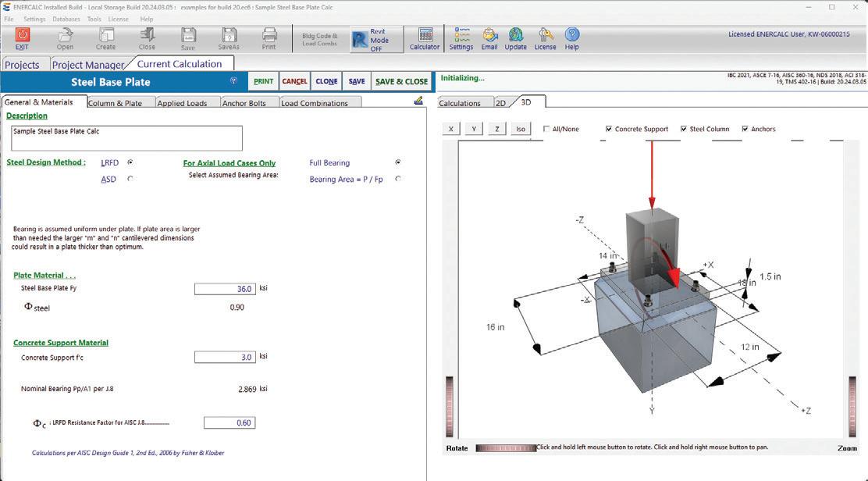Toggle the All/None checkbox
This screenshot has width=868, height=481.
(546, 129)
